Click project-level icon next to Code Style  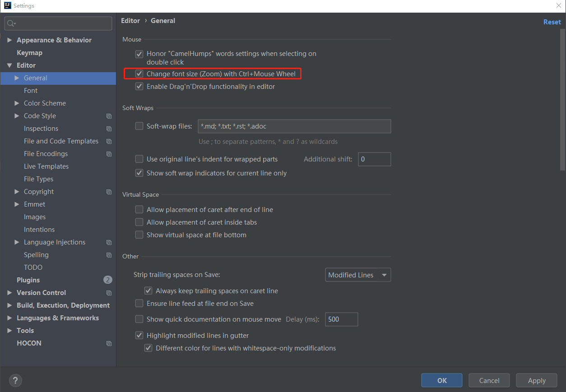click(109, 116)
